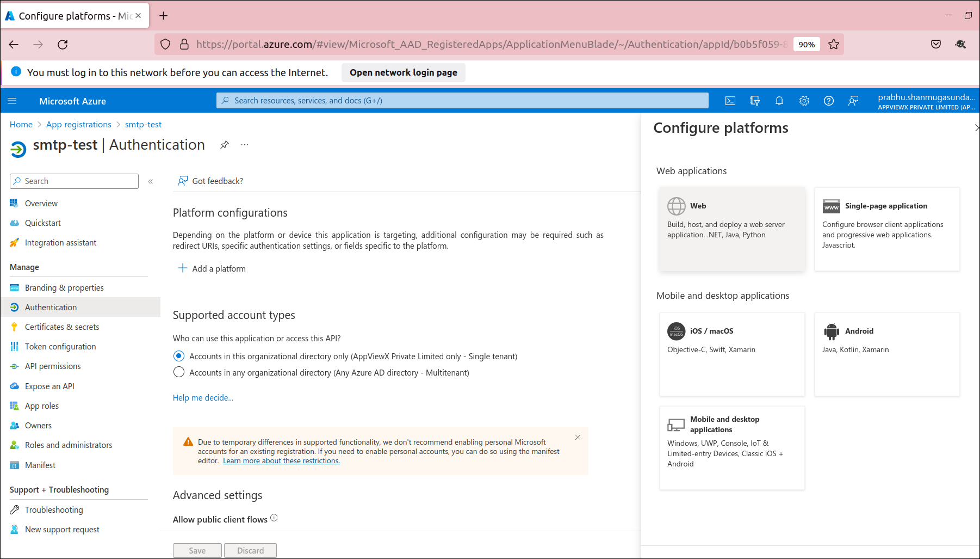
Task: Click Add a platform
Action: pos(212,268)
